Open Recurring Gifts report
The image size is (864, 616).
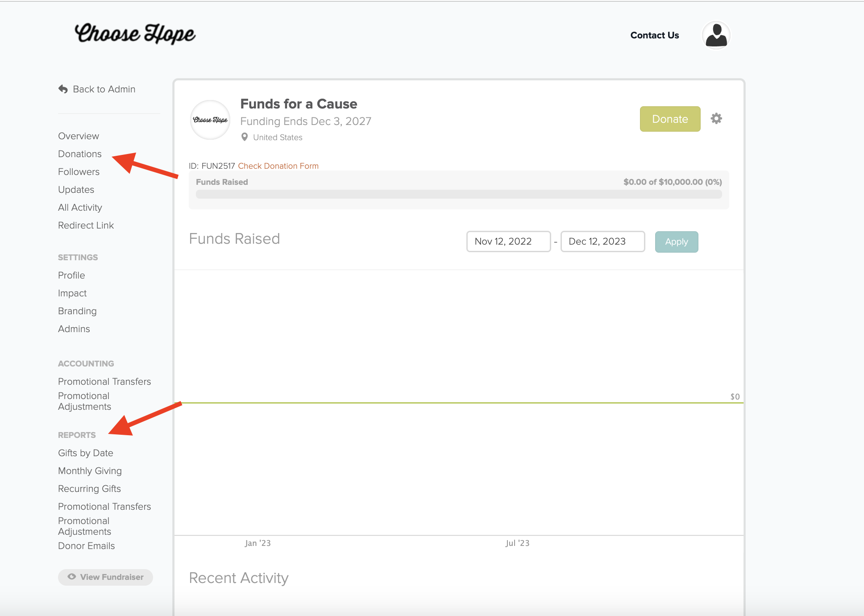[x=89, y=489]
